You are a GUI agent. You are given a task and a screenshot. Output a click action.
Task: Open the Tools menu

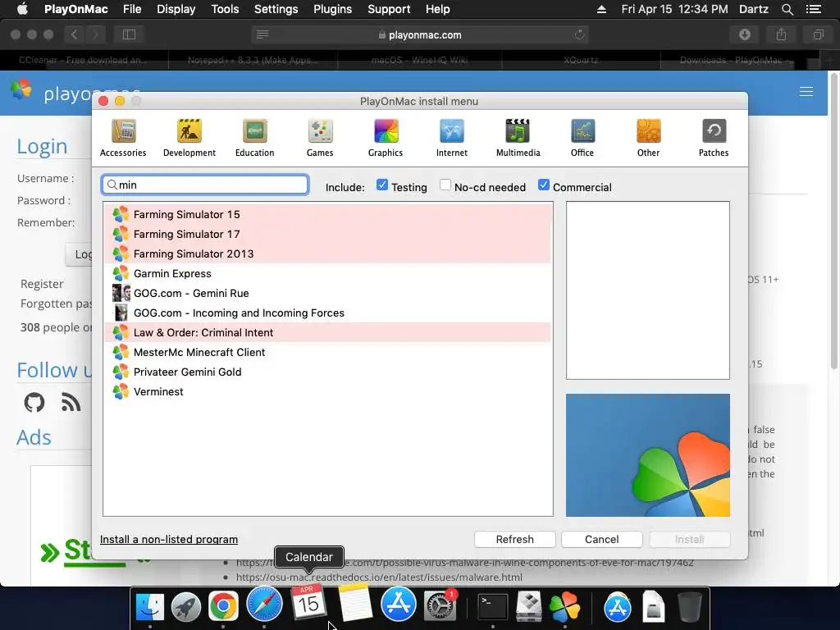tap(225, 9)
